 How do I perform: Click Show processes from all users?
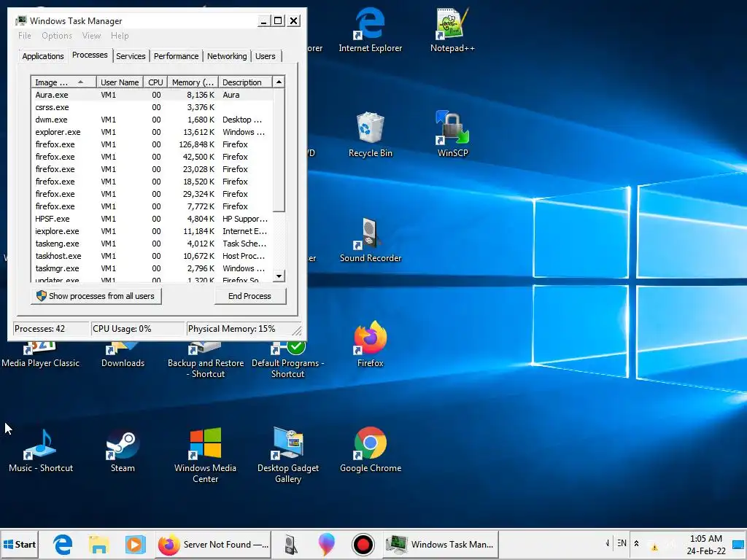96,296
